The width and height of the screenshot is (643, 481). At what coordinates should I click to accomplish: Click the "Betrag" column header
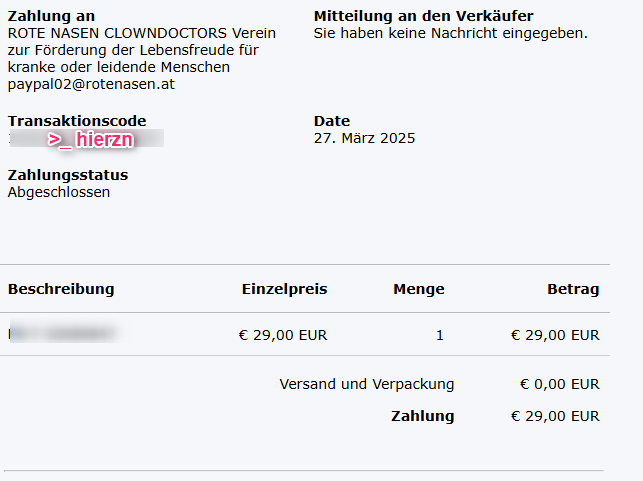pyautogui.click(x=573, y=289)
